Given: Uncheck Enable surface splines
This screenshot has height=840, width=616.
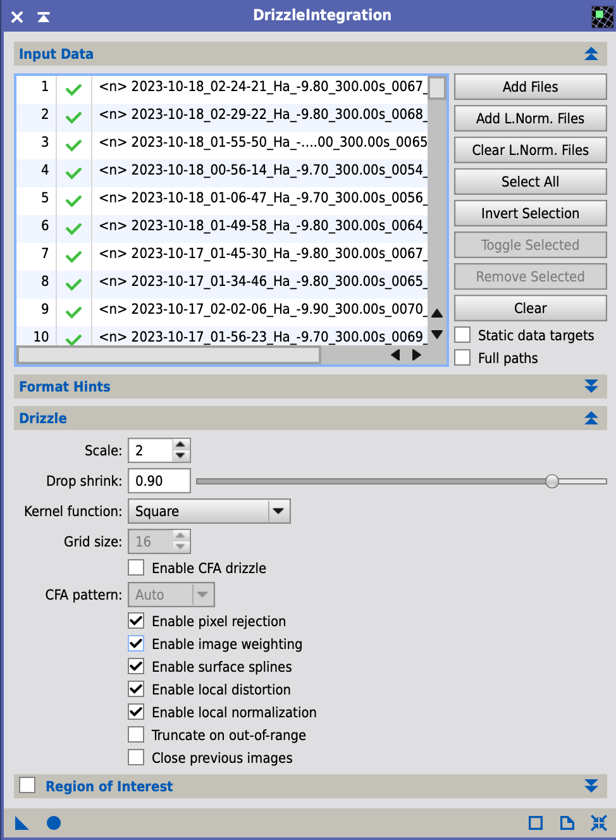Looking at the screenshot, I should (x=136, y=666).
